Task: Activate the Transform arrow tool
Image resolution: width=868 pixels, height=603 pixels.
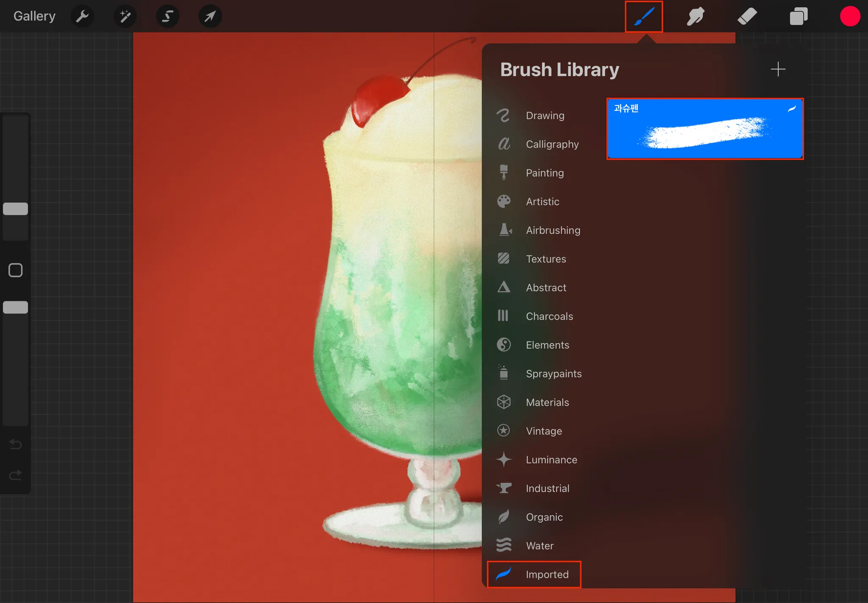Action: click(x=210, y=17)
